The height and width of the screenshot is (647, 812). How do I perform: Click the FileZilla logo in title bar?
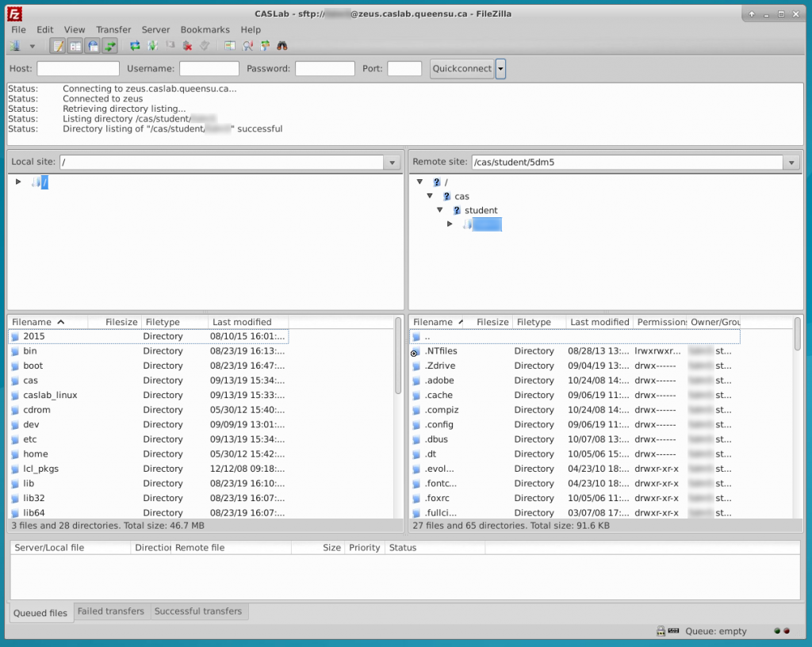click(x=14, y=14)
